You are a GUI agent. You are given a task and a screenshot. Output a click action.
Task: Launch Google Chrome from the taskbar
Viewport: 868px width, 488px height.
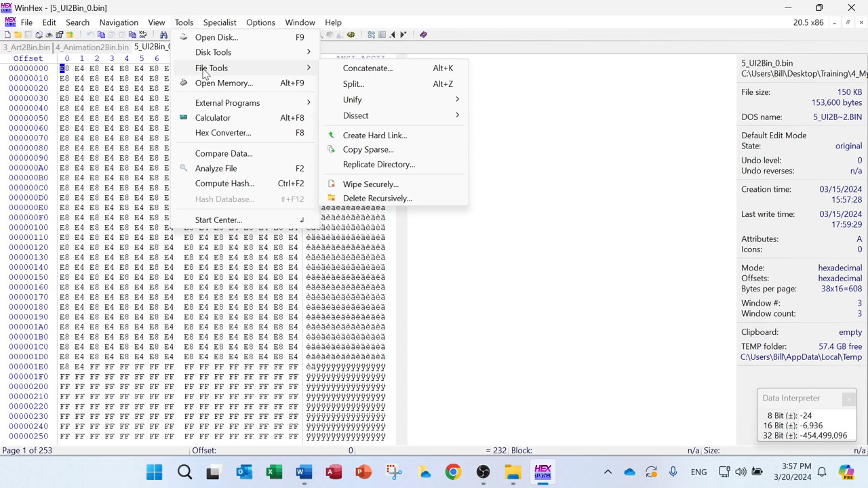pyautogui.click(x=453, y=472)
